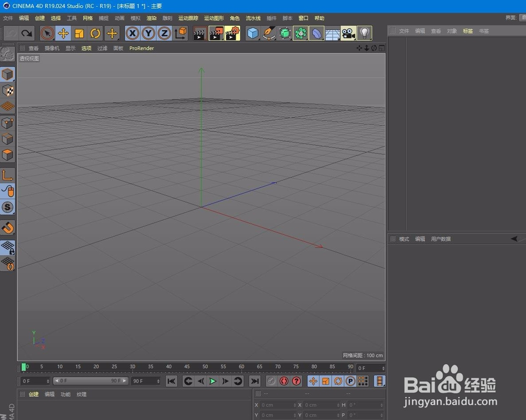The image size is (526, 420).
Task: Select the Move tool
Action: 64,33
